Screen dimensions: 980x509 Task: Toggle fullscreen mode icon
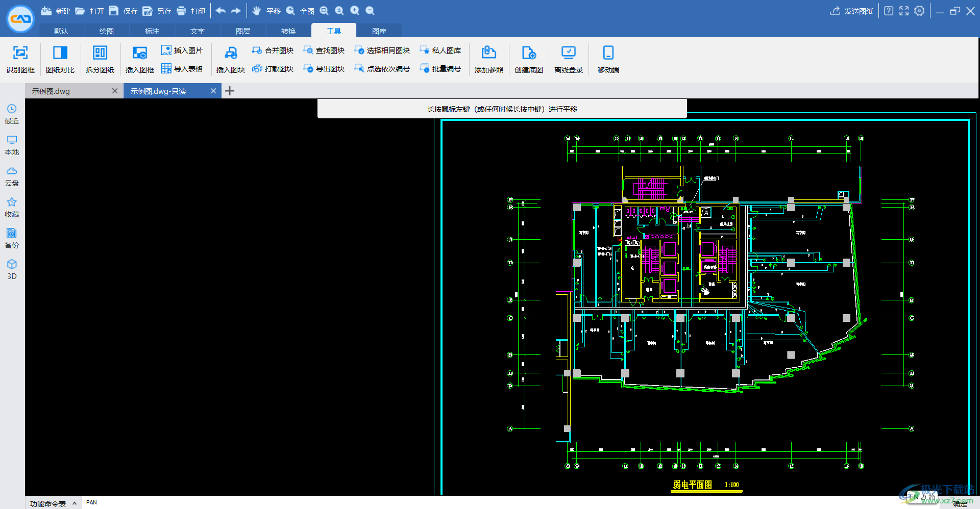pyautogui.click(x=904, y=11)
